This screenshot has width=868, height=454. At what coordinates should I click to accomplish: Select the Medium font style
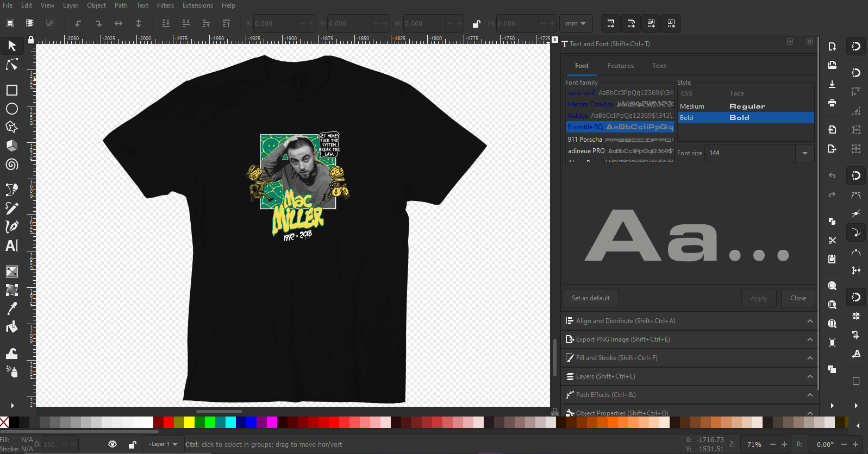click(746, 106)
